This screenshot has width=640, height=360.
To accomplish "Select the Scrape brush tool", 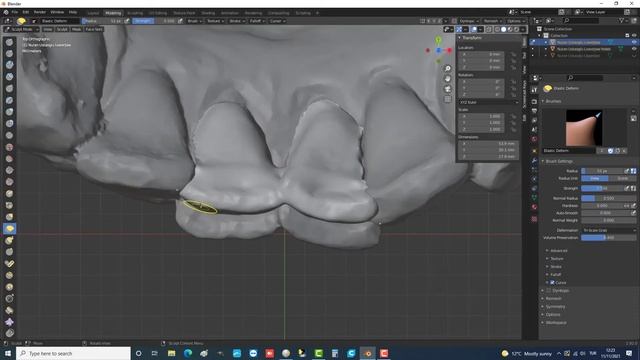I will (x=9, y=182).
